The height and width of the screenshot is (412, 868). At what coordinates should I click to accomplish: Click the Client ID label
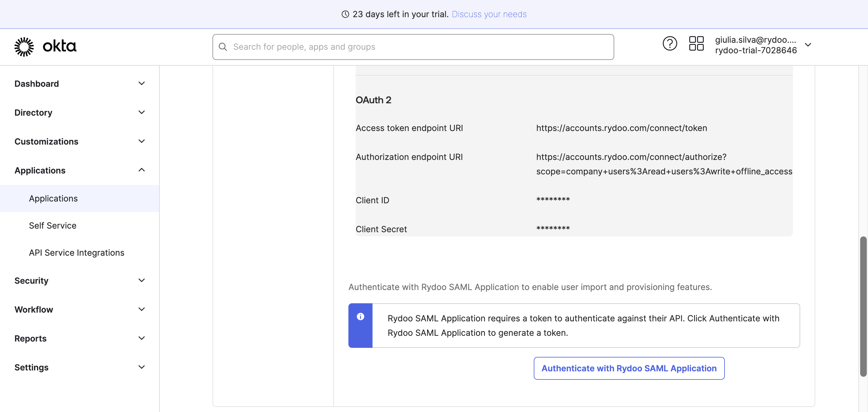[x=372, y=200]
